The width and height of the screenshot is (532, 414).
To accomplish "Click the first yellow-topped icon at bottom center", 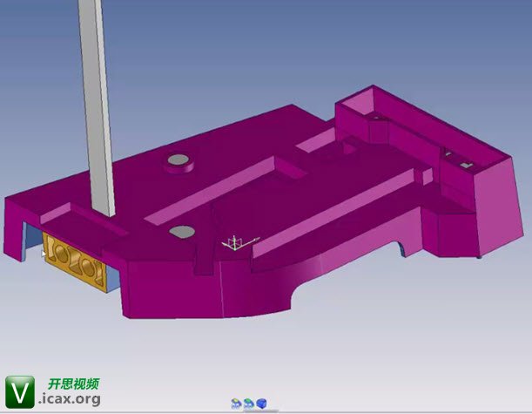I will point(236,404).
